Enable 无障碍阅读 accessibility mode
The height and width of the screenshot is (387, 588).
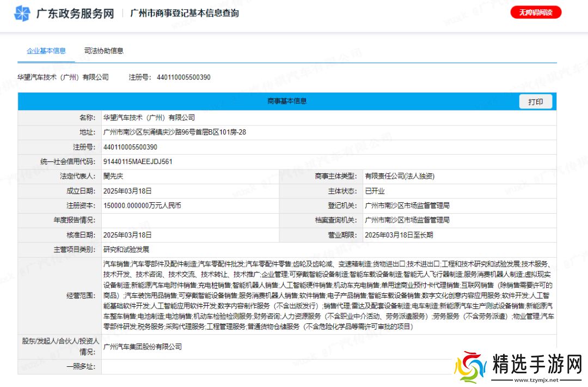click(536, 13)
